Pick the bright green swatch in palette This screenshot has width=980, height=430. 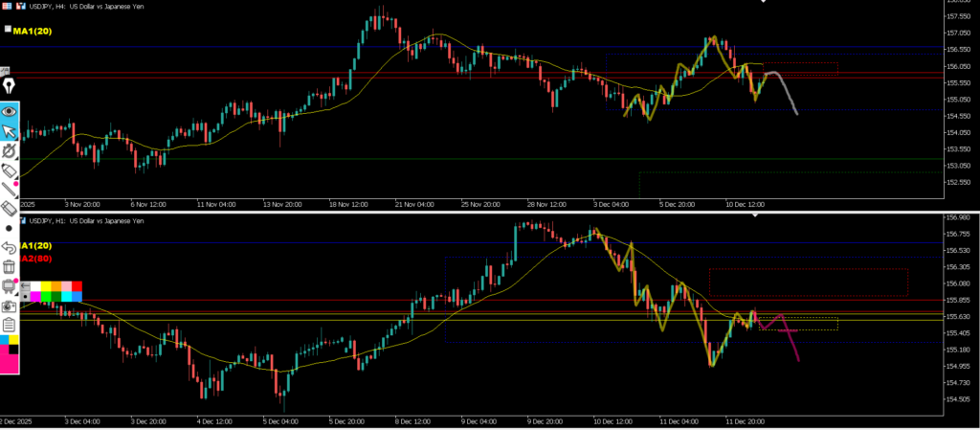pyautogui.click(x=46, y=297)
